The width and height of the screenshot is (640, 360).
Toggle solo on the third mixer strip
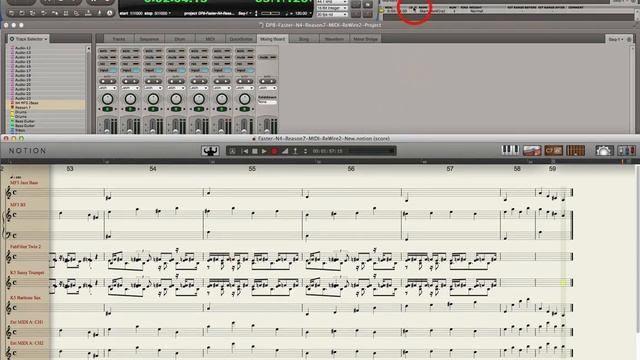pyautogui.click(x=153, y=51)
